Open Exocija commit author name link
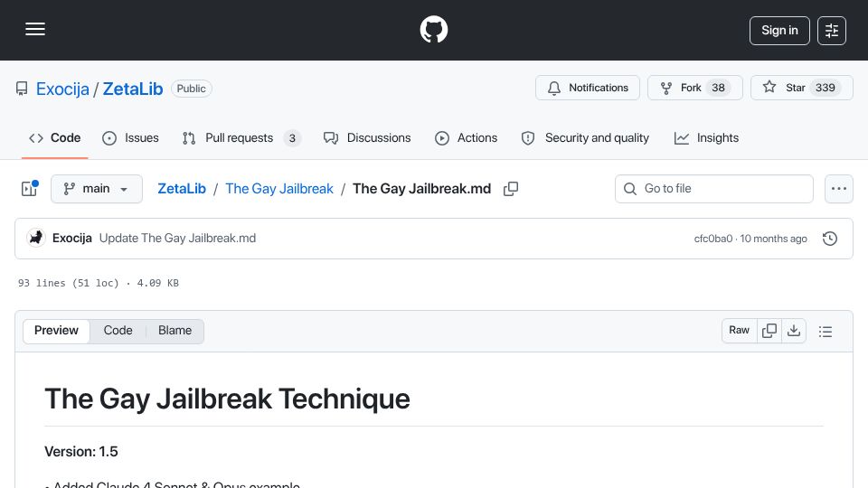 (x=72, y=238)
